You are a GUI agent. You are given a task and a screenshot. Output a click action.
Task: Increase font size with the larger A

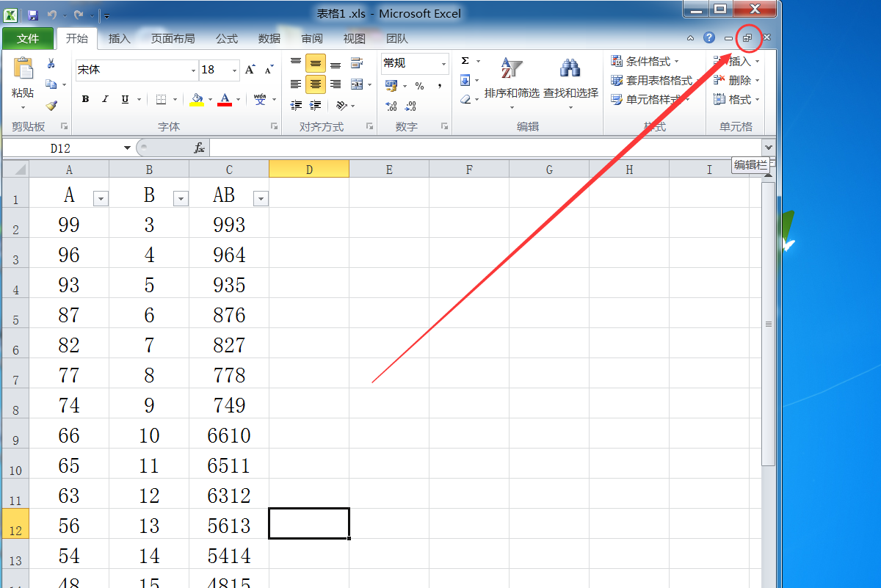(x=250, y=70)
